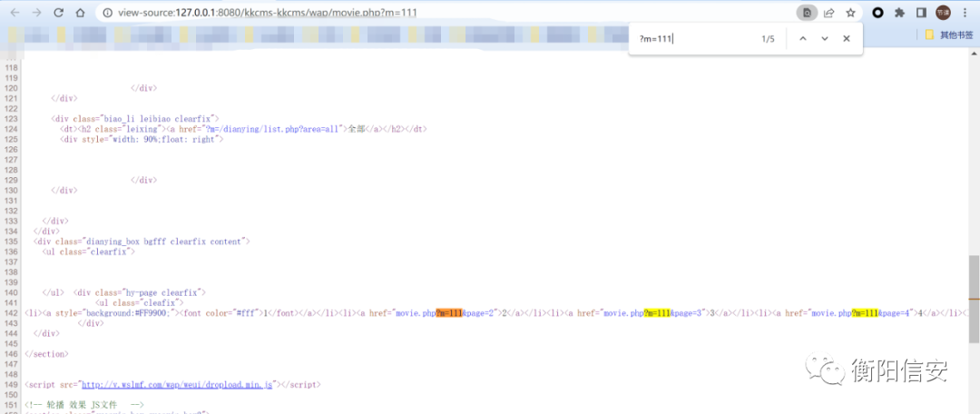Go back to the previous page
Viewport: 980px width, 414px height.
(16, 13)
